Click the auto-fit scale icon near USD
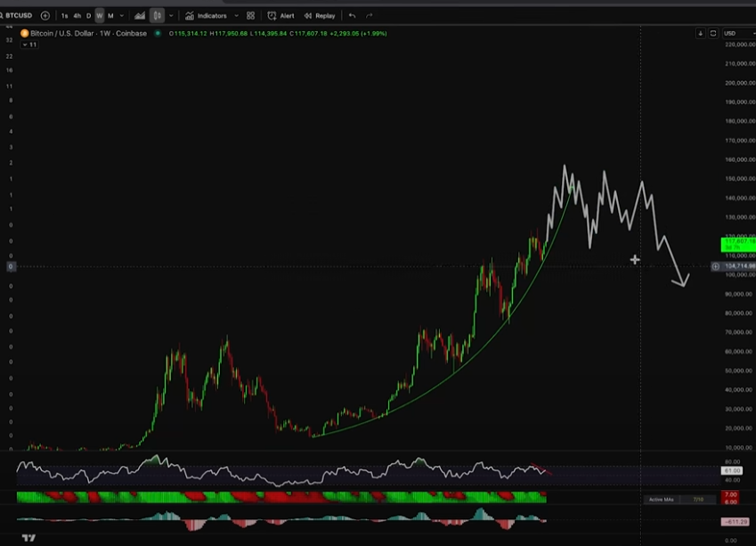The height and width of the screenshot is (546, 756). [713, 33]
